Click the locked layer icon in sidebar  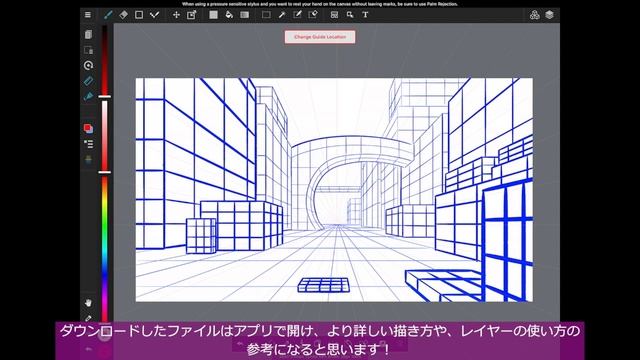pos(88,50)
